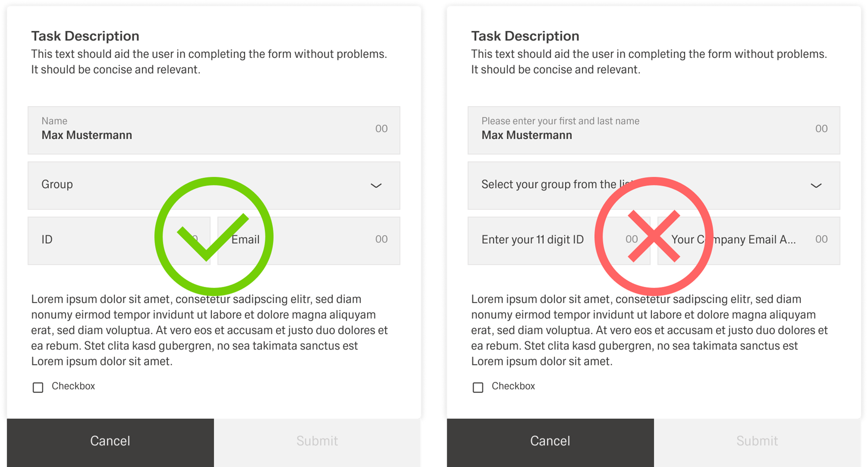Expand the Group dropdown chevron
This screenshot has height=467, width=868.
point(376,186)
